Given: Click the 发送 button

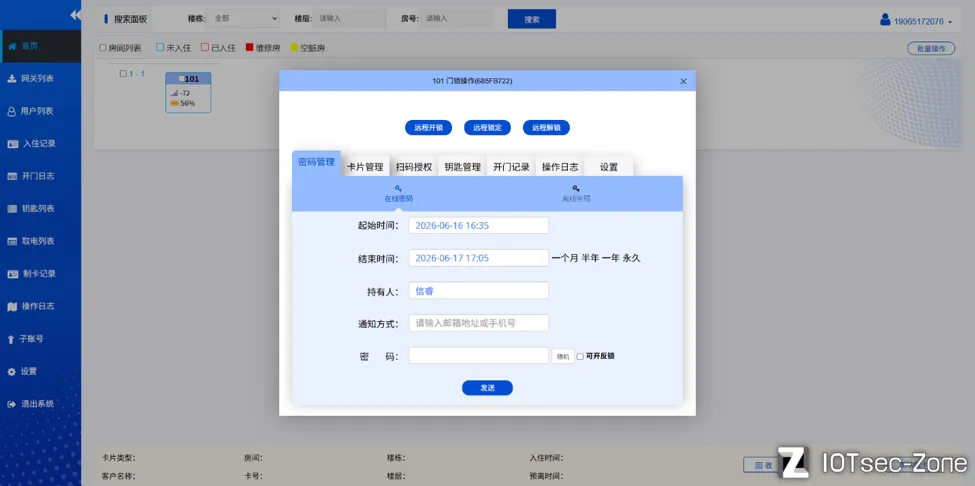Looking at the screenshot, I should pyautogui.click(x=487, y=388).
